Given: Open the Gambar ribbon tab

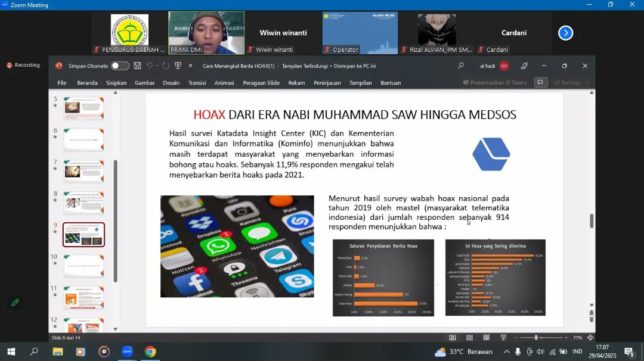Looking at the screenshot, I should (144, 82).
